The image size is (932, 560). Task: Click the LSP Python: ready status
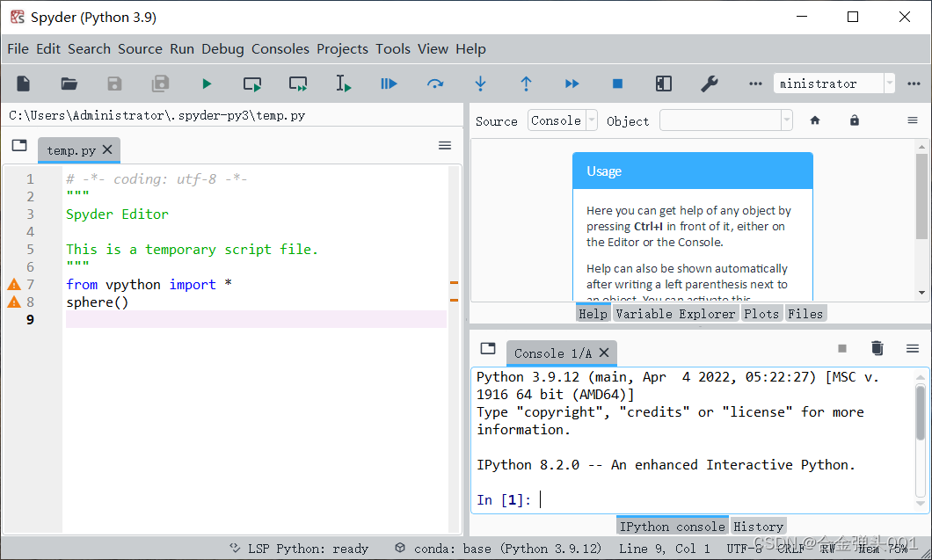(x=299, y=548)
